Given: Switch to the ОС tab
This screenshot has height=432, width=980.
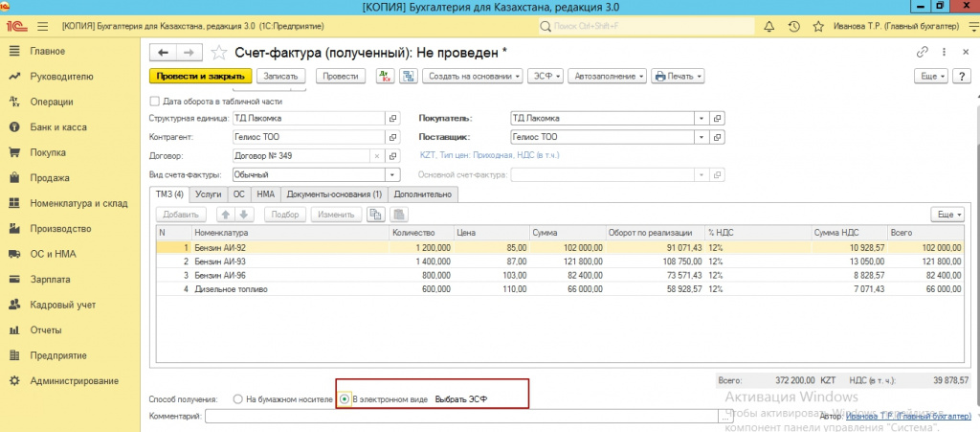Looking at the screenshot, I should 239,194.
